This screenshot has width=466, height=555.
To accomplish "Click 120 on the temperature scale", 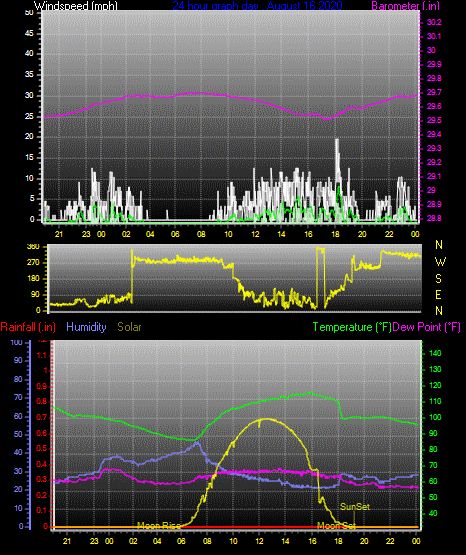I will 435,385.
